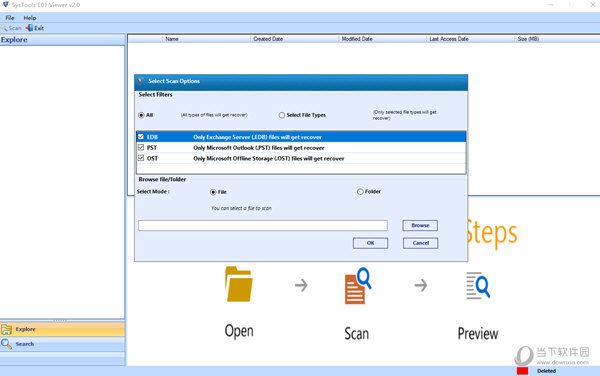Click the Scan document magnifier icon
Screen dimensions: 600x376
[x=358, y=286]
